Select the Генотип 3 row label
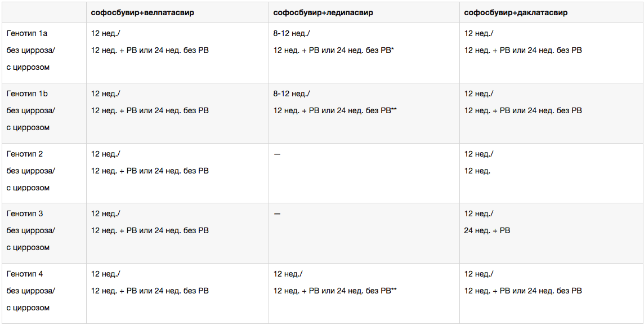Viewport: 644px width, 325px height. pyautogui.click(x=25, y=213)
